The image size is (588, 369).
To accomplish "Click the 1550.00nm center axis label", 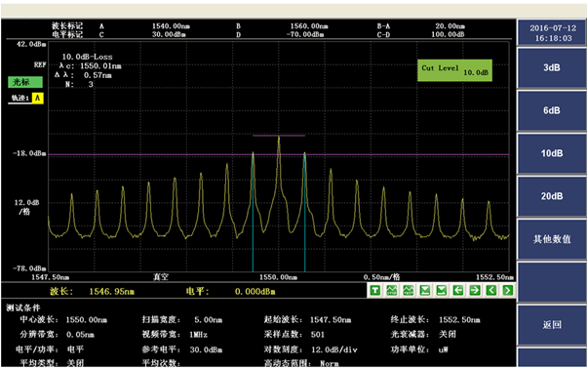I will 278,277.
